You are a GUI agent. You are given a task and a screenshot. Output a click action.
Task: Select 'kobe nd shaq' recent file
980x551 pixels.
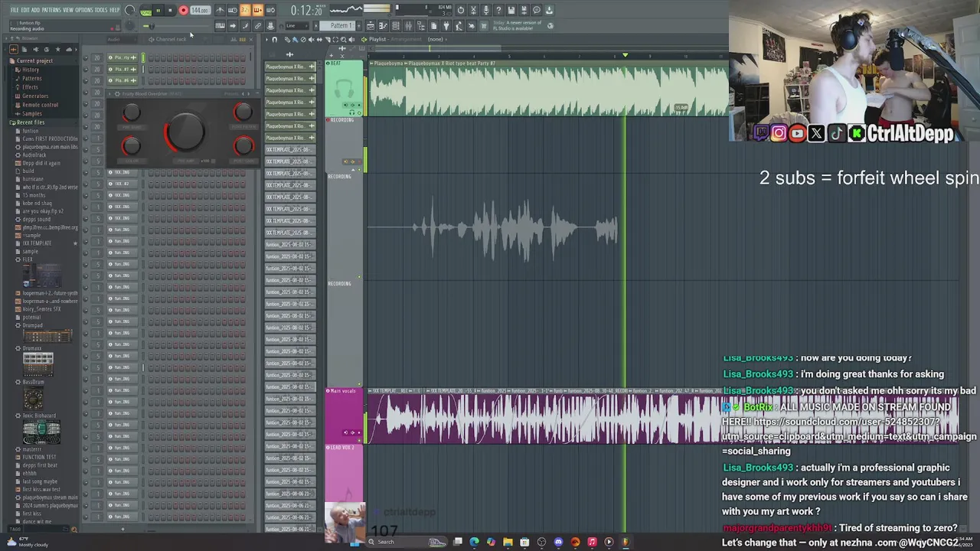37,203
